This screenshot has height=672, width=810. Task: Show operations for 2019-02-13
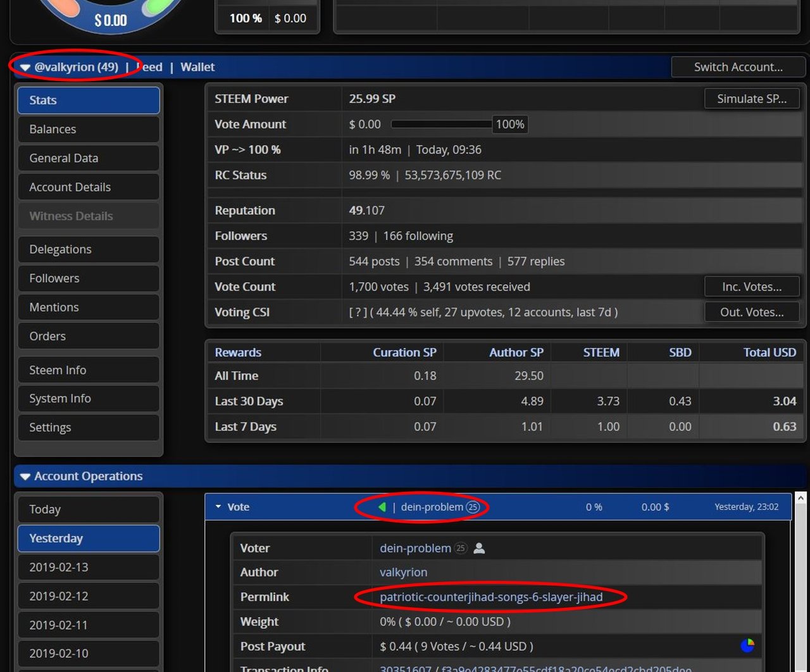pos(89,567)
